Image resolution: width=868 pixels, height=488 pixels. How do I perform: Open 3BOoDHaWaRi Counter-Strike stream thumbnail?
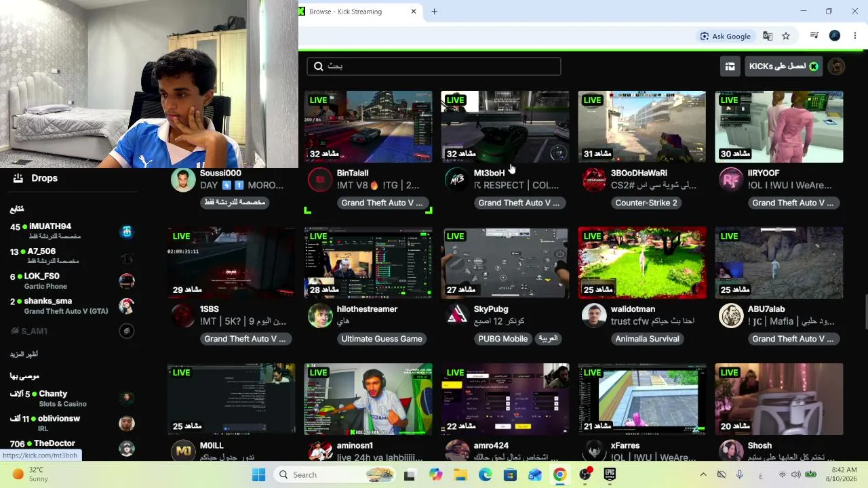(642, 127)
